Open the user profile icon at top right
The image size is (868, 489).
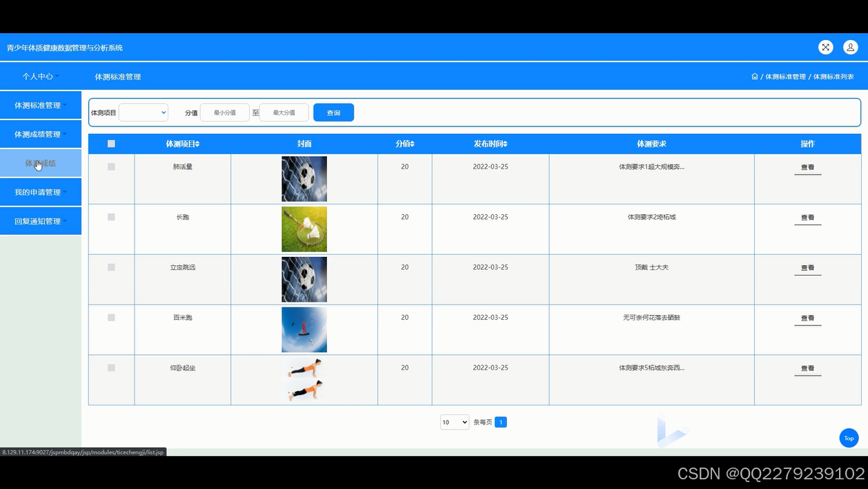coord(850,47)
